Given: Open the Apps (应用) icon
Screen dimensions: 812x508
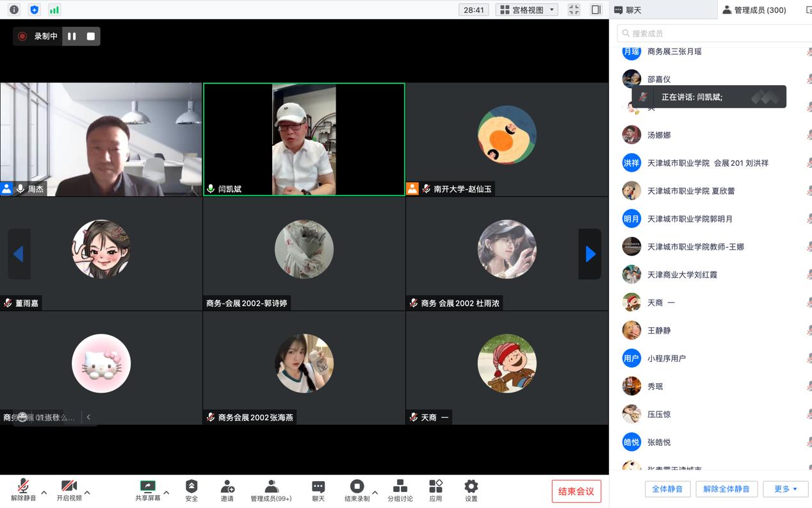Looking at the screenshot, I should tap(435, 490).
